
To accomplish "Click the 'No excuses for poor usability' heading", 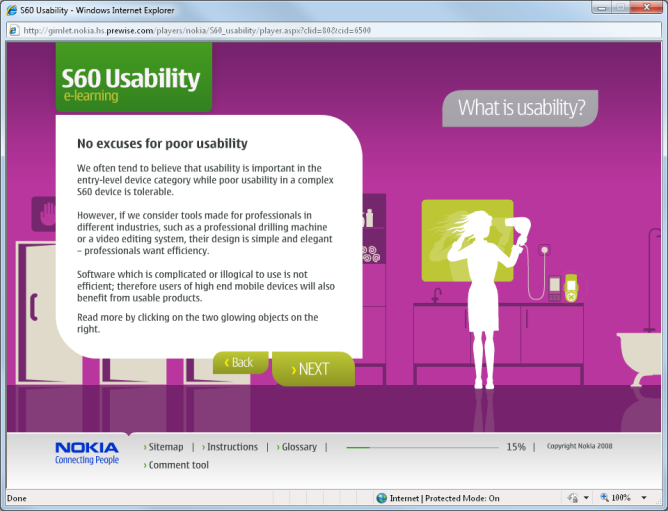I will 162,144.
